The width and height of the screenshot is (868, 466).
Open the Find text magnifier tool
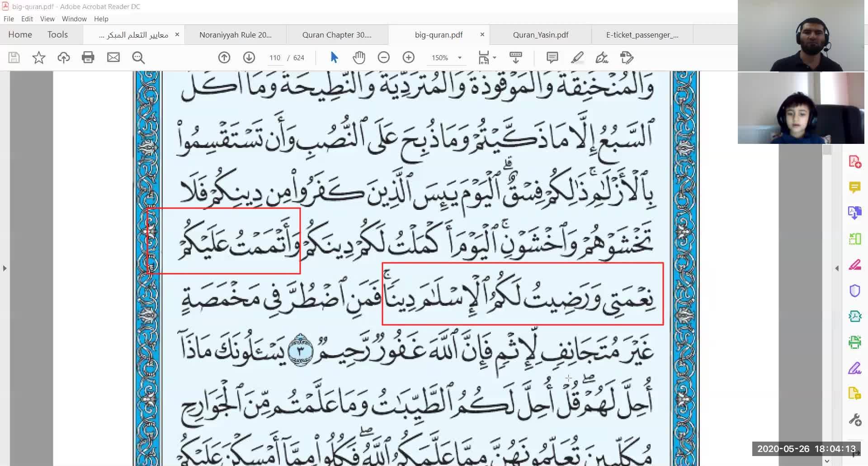pos(138,57)
